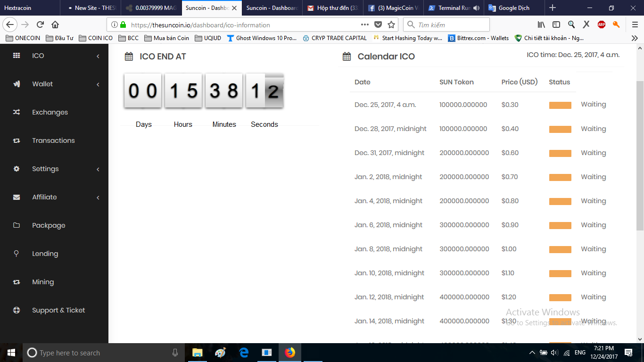Click the Mining arrows icon
The image size is (644, 362).
click(17, 282)
